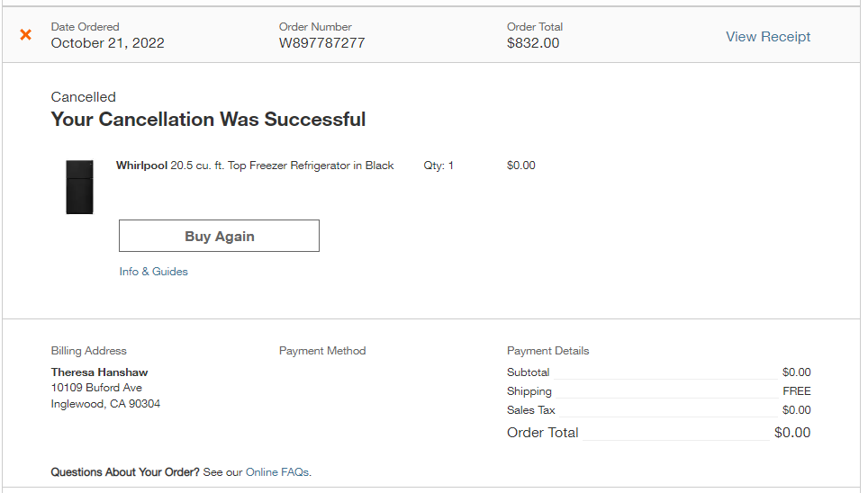Open the View Receipt link
Screen dimensions: 868x493
coord(768,37)
